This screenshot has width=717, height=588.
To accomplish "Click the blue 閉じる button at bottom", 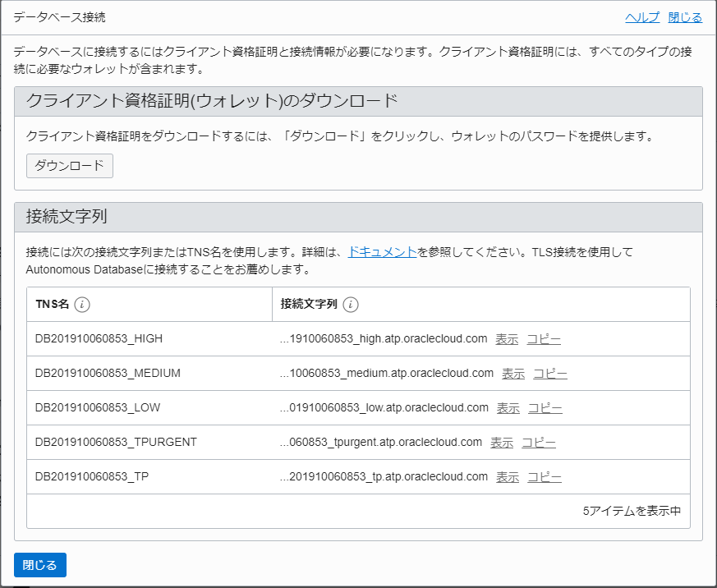I will coord(39,565).
